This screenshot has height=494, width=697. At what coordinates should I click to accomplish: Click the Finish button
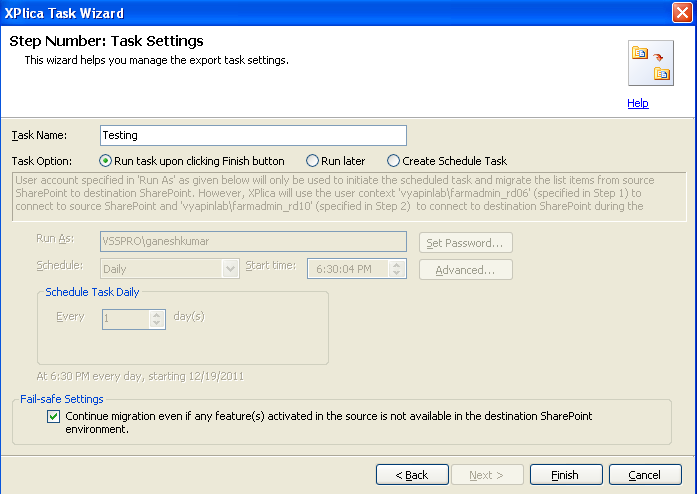click(566, 475)
